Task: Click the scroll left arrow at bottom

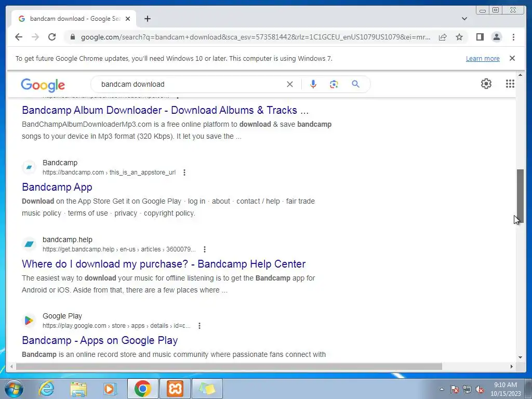Action: [11, 366]
